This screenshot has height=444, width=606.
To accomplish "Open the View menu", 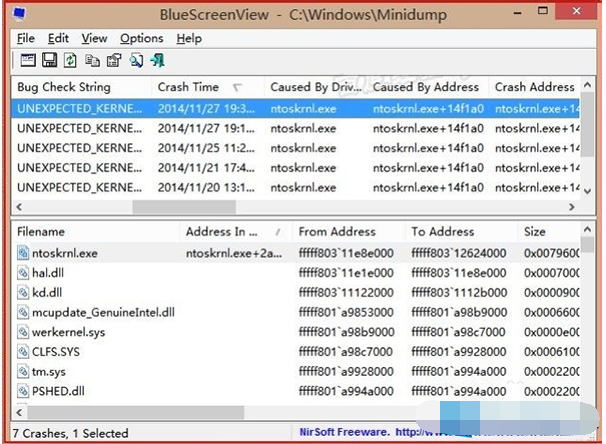I will tap(94, 38).
